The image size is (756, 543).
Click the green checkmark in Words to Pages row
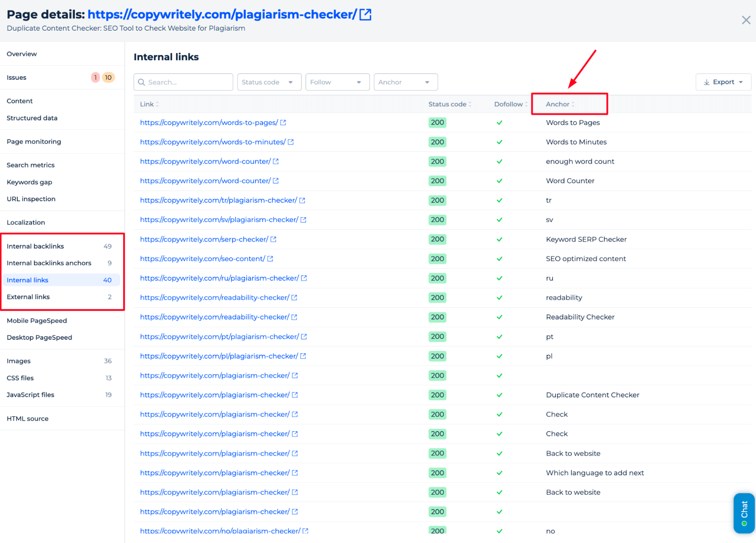(x=499, y=123)
